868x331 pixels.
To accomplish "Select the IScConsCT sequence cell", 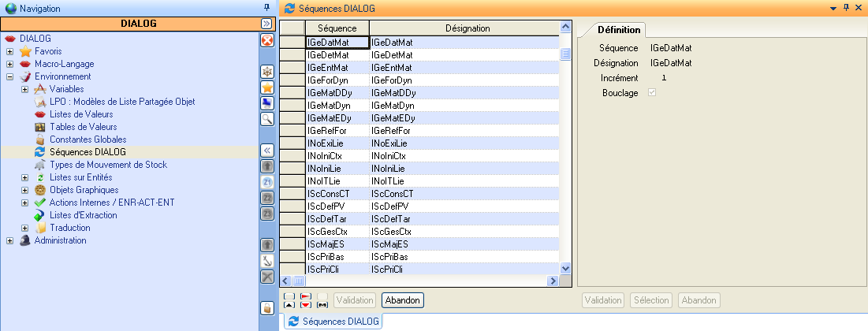I will [x=337, y=194].
